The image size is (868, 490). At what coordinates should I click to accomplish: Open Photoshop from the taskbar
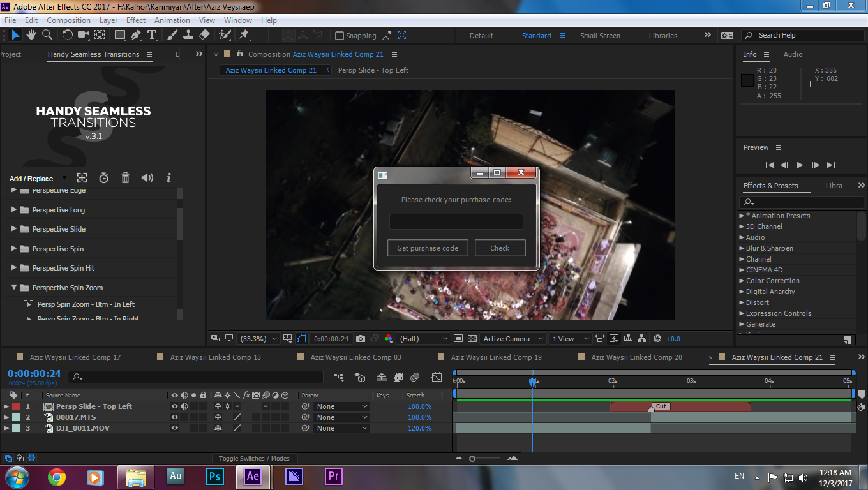[x=215, y=476]
